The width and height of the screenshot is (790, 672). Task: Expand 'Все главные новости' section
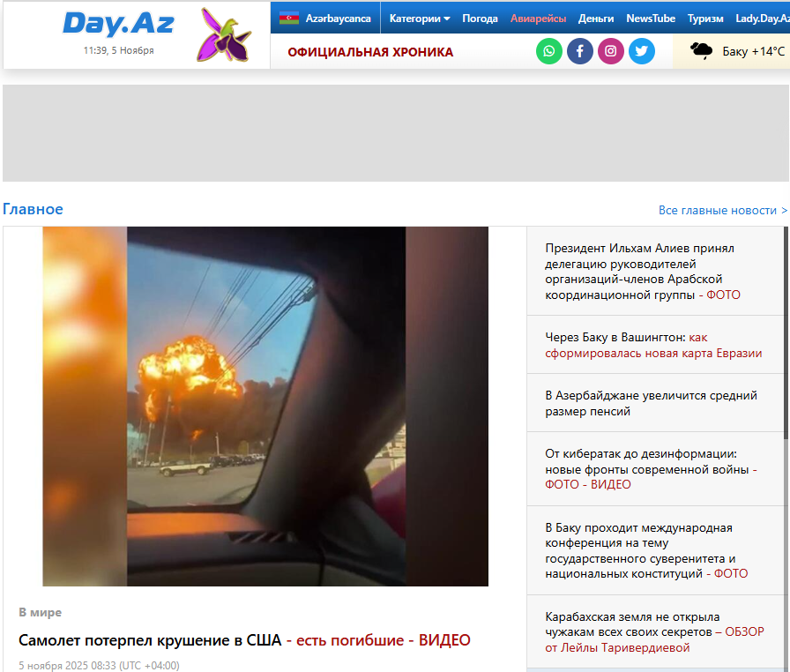721,210
